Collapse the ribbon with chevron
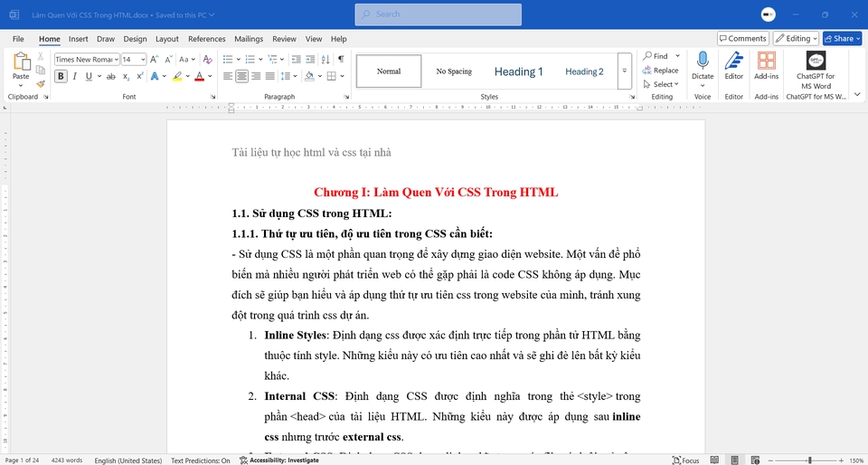This screenshot has width=868, height=465. coord(857,95)
